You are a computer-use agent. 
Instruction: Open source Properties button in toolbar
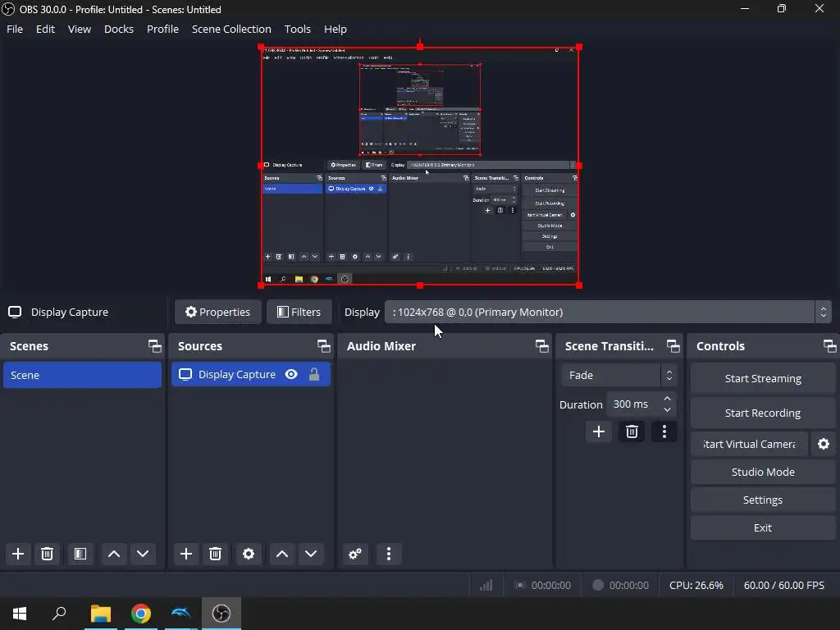tap(218, 312)
